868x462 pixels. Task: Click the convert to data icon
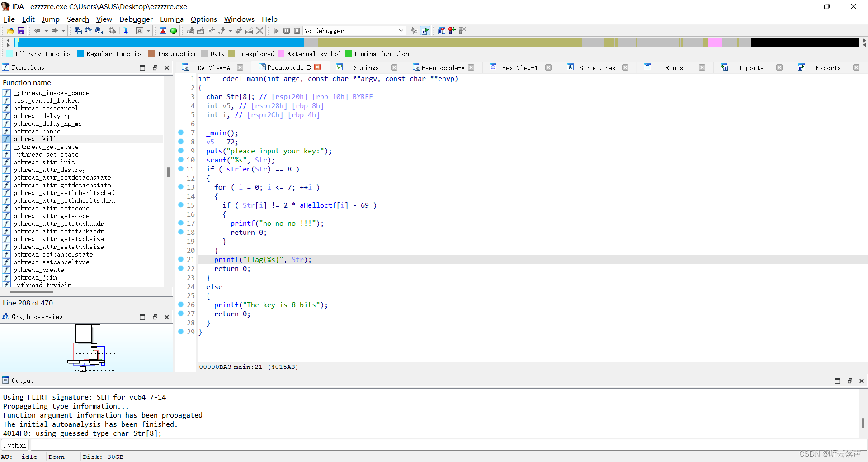click(x=201, y=31)
